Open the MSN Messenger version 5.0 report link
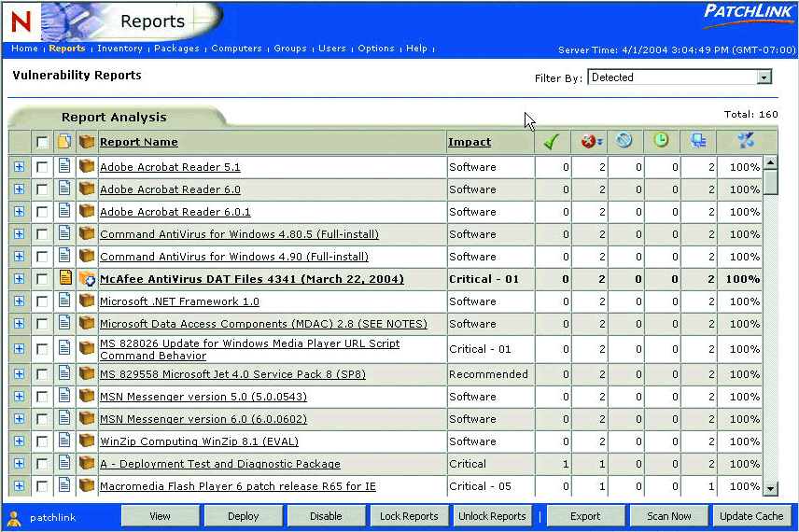The image size is (799, 532). click(x=203, y=397)
